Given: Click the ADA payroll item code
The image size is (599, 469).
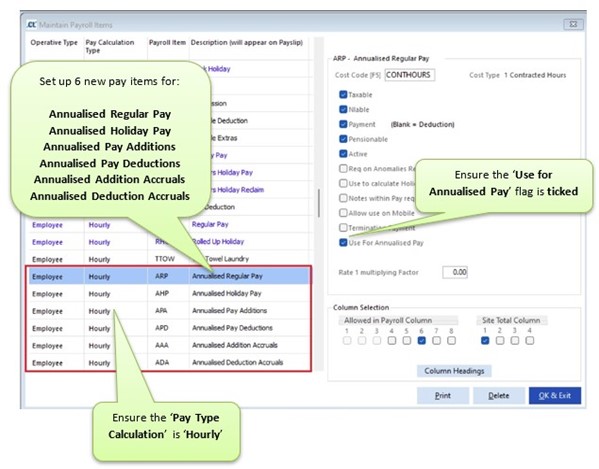Looking at the screenshot, I should 162,362.
